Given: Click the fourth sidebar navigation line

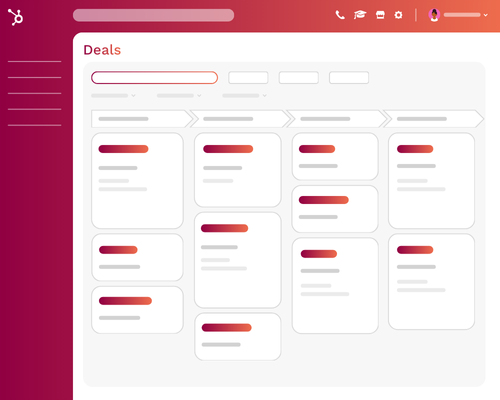Looking at the screenshot, I should point(35,109).
